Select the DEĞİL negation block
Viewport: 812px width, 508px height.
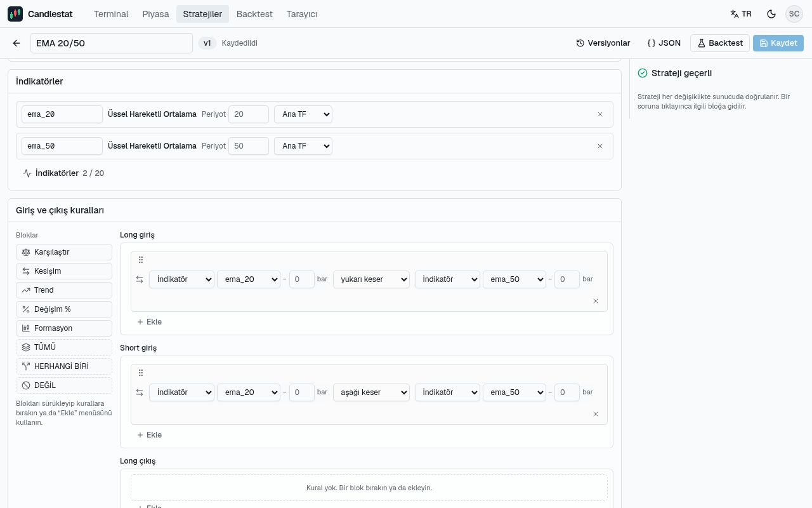[x=64, y=385]
